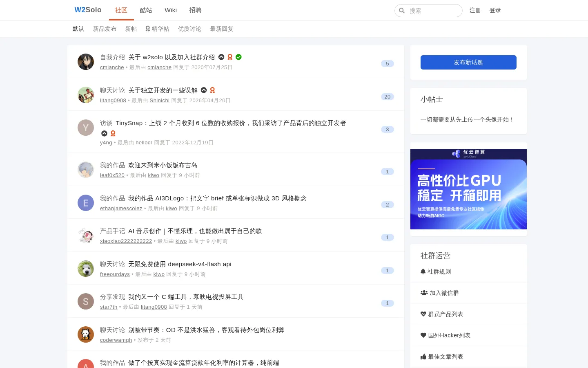588x368 pixels.
Task: Open the Y avatar of y4ng
Action: click(86, 128)
